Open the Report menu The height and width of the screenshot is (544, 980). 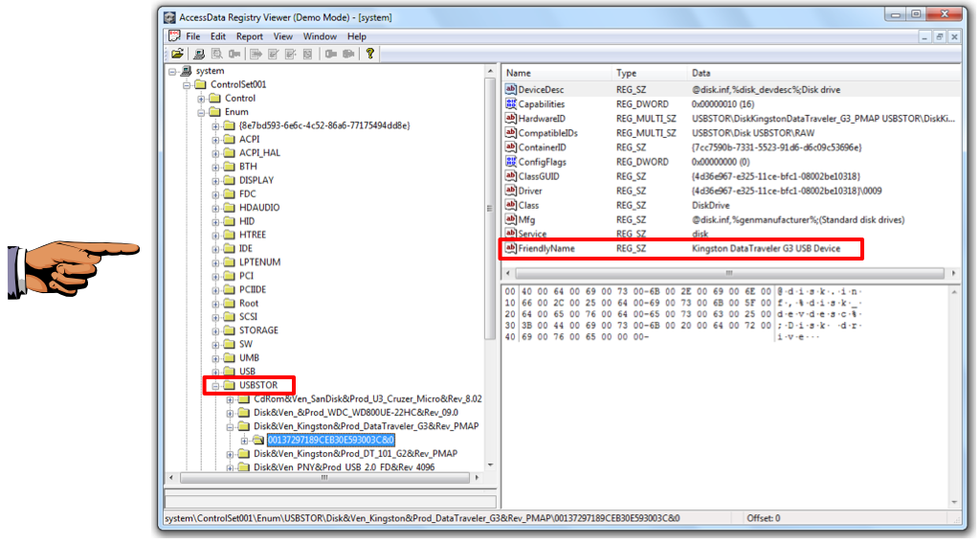250,36
